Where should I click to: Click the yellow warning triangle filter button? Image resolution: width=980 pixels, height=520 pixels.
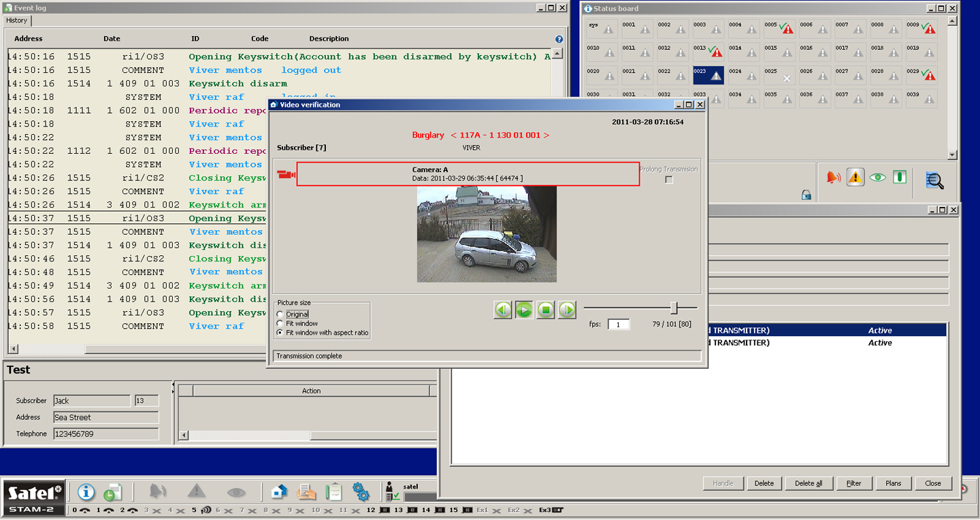(x=855, y=178)
